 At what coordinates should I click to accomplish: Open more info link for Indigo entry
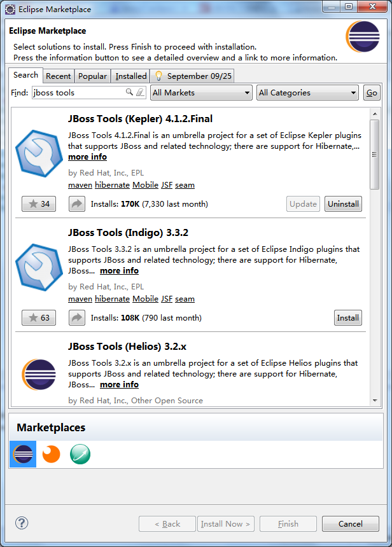pyautogui.click(x=120, y=271)
